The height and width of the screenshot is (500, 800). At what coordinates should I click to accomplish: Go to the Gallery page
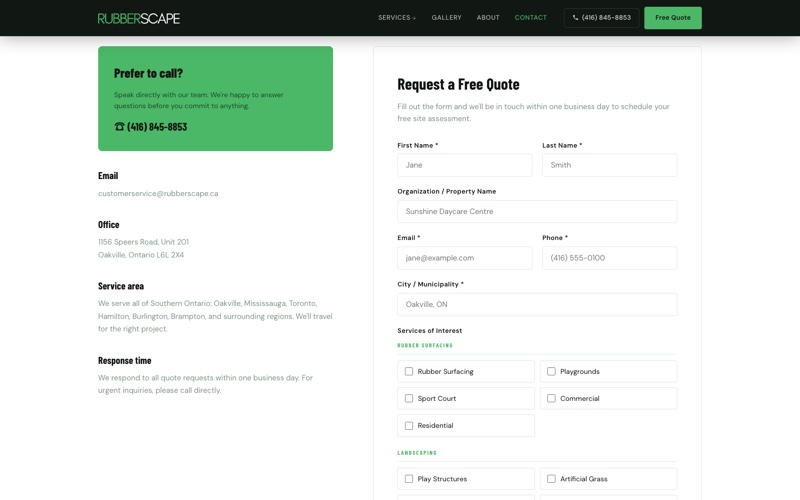[446, 18]
